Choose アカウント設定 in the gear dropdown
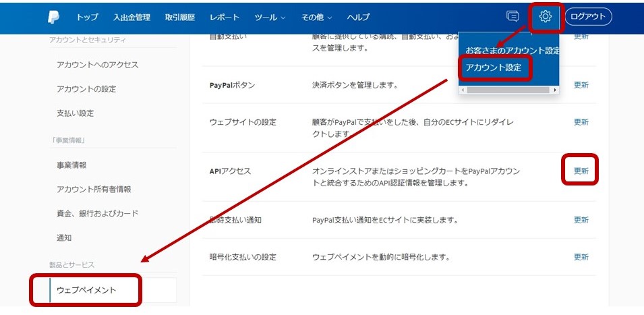Image resolution: width=644 pixels, height=315 pixels. click(x=493, y=67)
